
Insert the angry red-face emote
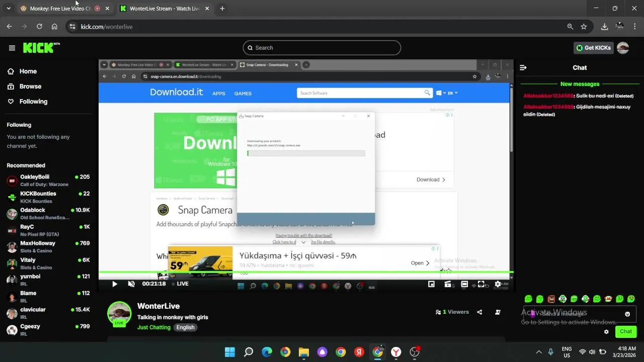551,299
